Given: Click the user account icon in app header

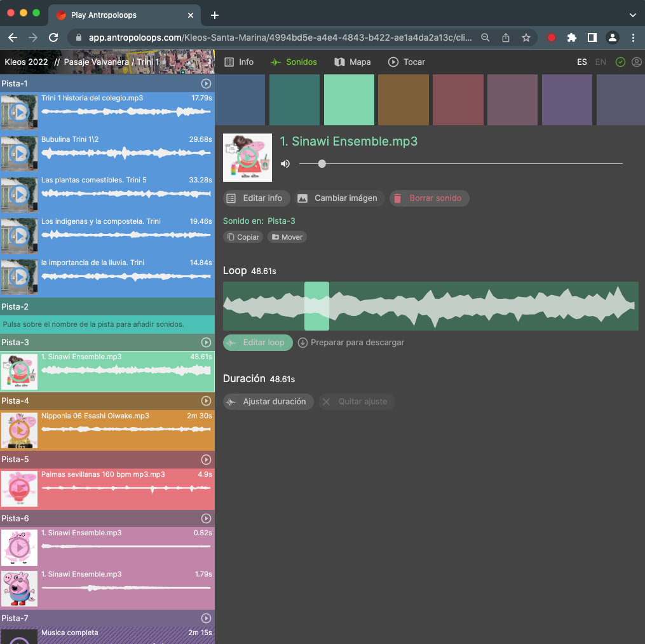Looking at the screenshot, I should pyautogui.click(x=637, y=62).
